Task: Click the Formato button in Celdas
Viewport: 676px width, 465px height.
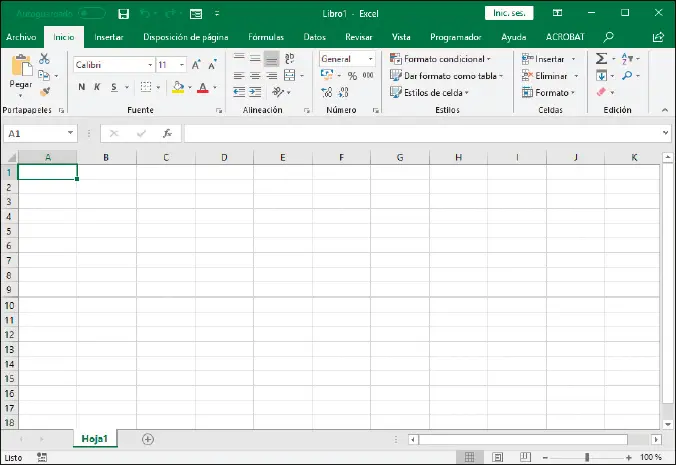Action: point(548,92)
